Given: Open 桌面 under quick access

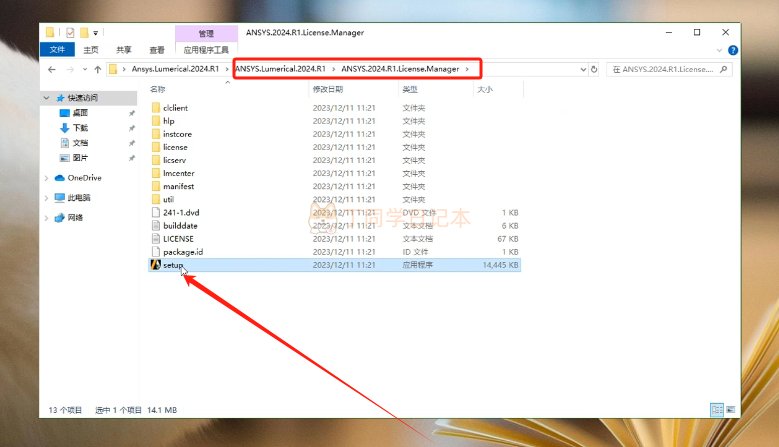Looking at the screenshot, I should pos(79,113).
